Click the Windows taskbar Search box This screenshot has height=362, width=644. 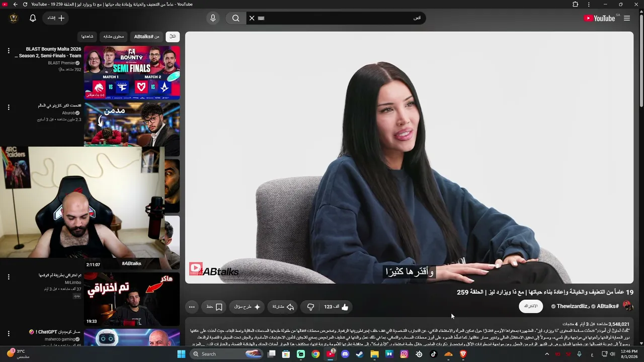(225, 354)
